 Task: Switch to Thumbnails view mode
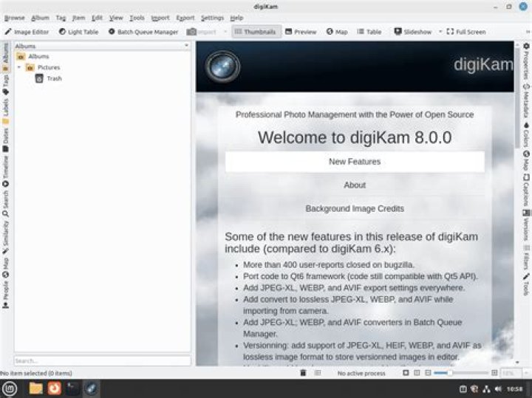256,32
